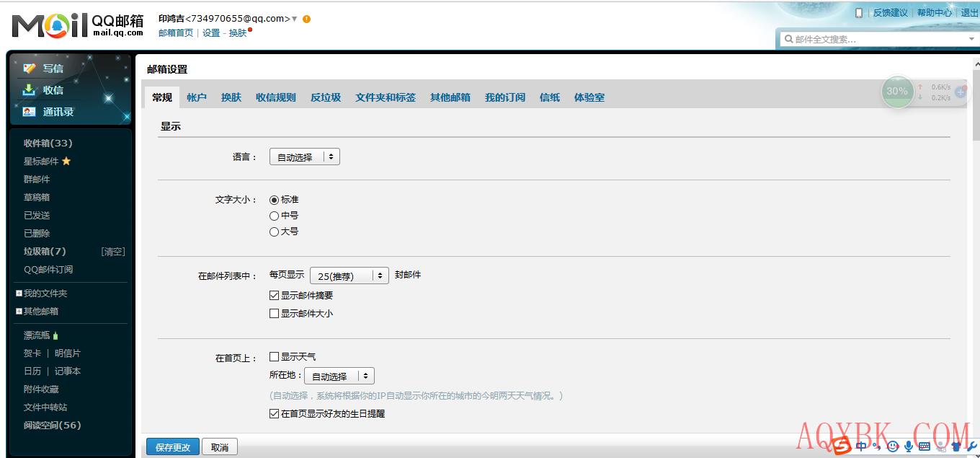Switch to the 常规 settings tab
The height and width of the screenshot is (458, 980).
(162, 97)
